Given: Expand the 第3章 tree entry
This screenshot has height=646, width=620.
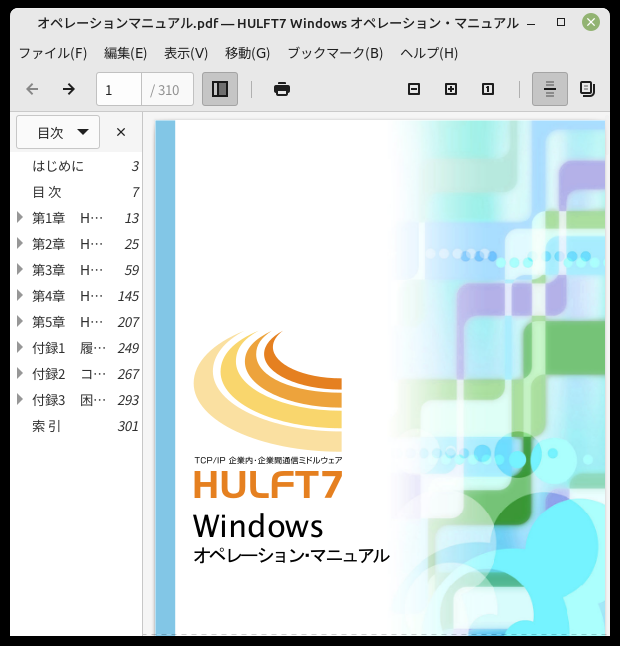Looking at the screenshot, I should click(x=19, y=269).
